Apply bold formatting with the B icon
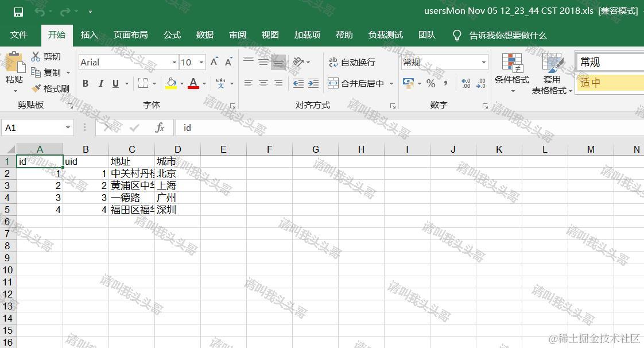This screenshot has width=644, height=348. pos(86,83)
